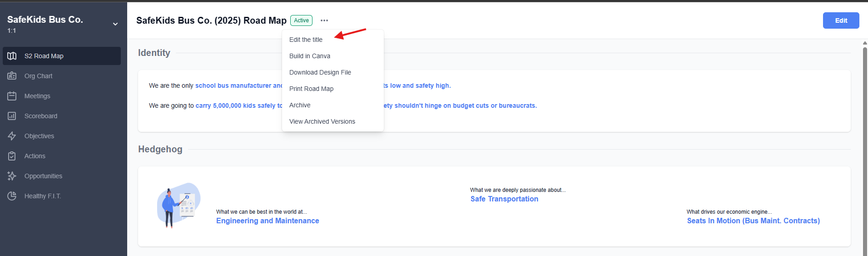
Task: Close the three-dot options menu
Action: tap(324, 20)
